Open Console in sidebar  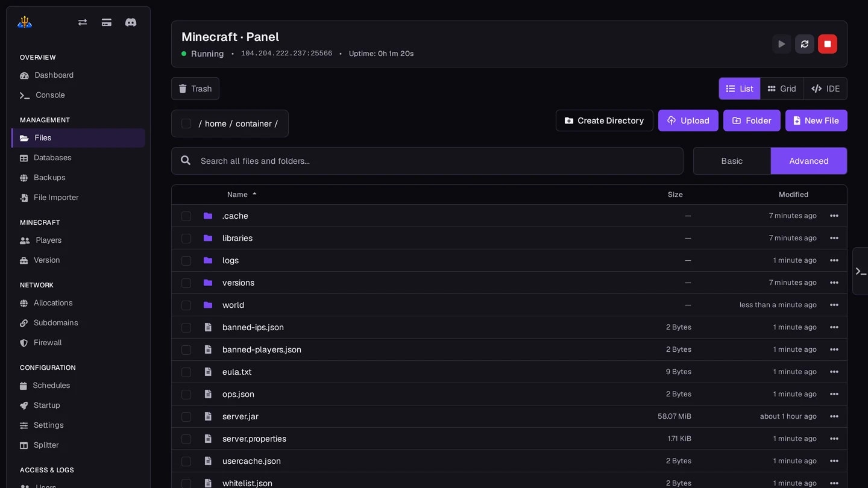pos(78,95)
